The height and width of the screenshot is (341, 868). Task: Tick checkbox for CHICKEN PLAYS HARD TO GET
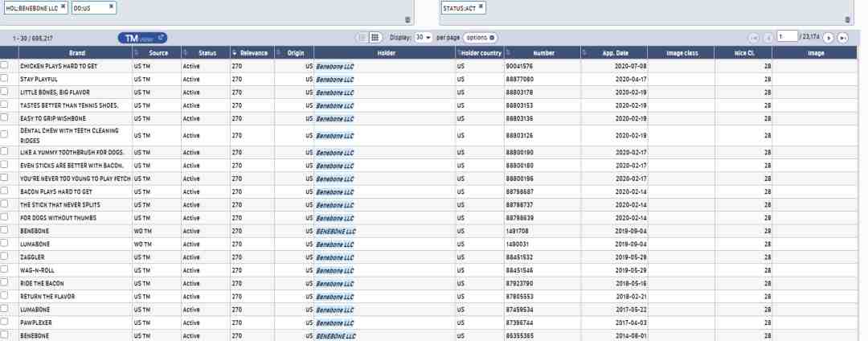click(5, 65)
